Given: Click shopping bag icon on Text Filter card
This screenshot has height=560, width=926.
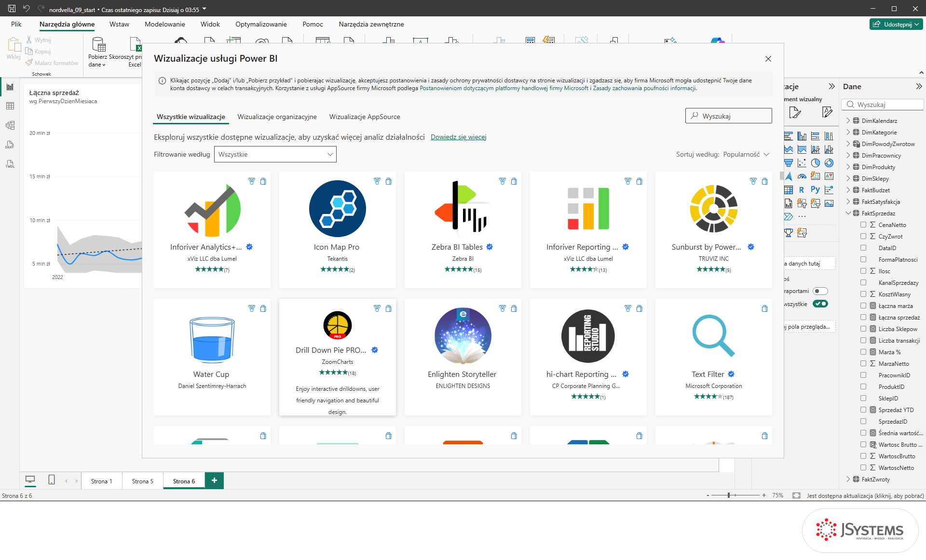Looking at the screenshot, I should 765,308.
